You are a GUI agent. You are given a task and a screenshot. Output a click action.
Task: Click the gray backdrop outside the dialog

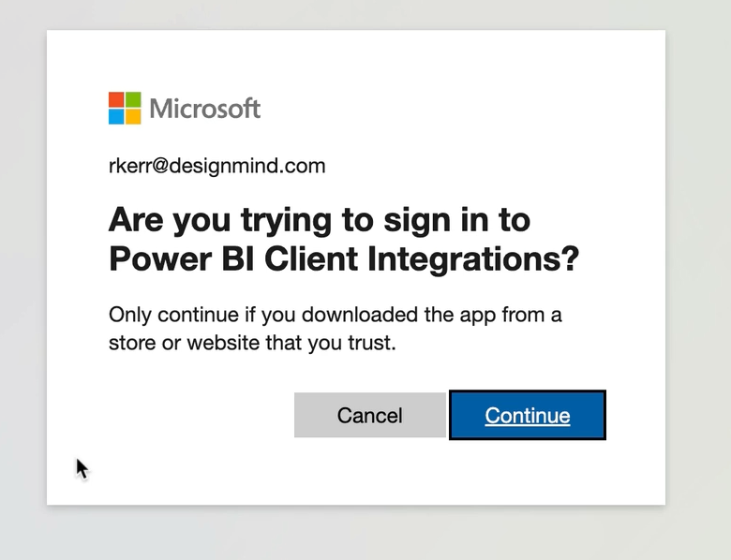coord(698,281)
